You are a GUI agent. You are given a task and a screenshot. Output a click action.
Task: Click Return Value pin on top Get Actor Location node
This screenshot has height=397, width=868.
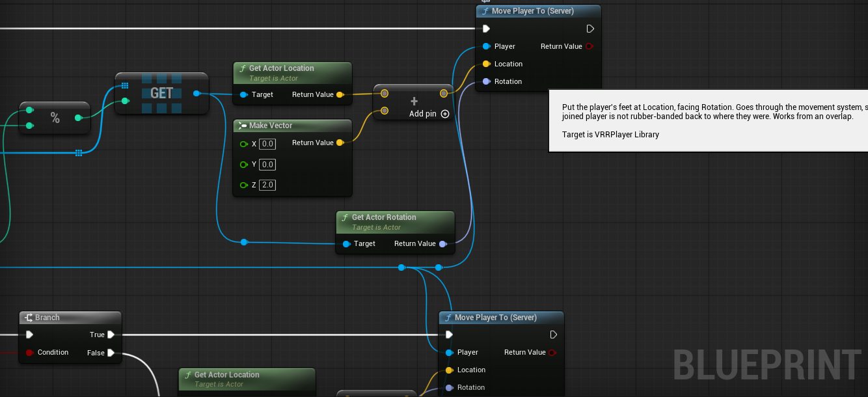(340, 94)
